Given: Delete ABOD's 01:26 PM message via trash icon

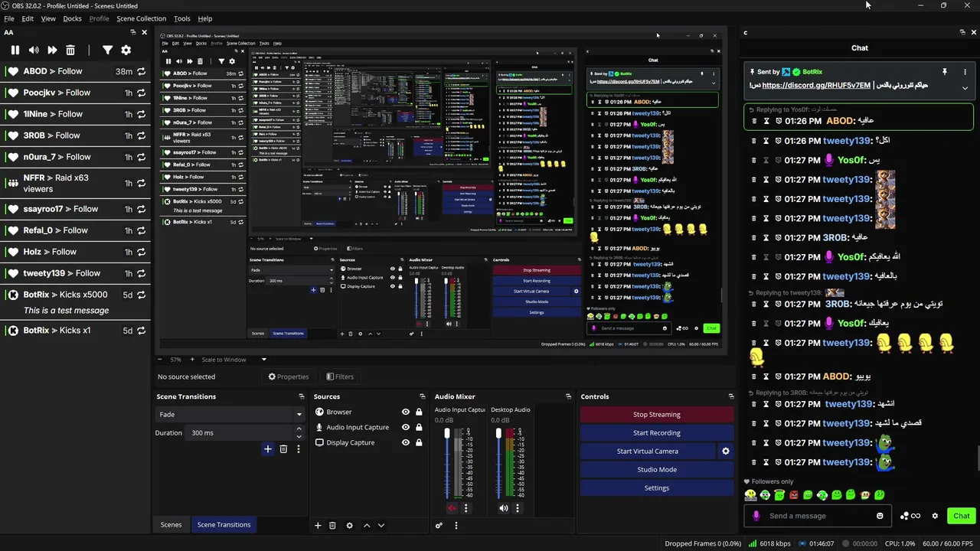Looking at the screenshot, I should point(754,121).
